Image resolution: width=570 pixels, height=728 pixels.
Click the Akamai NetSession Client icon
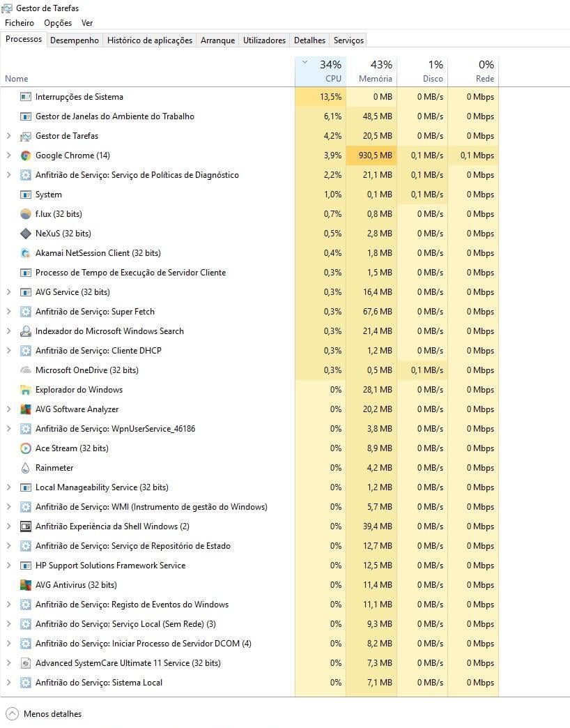[x=26, y=253]
